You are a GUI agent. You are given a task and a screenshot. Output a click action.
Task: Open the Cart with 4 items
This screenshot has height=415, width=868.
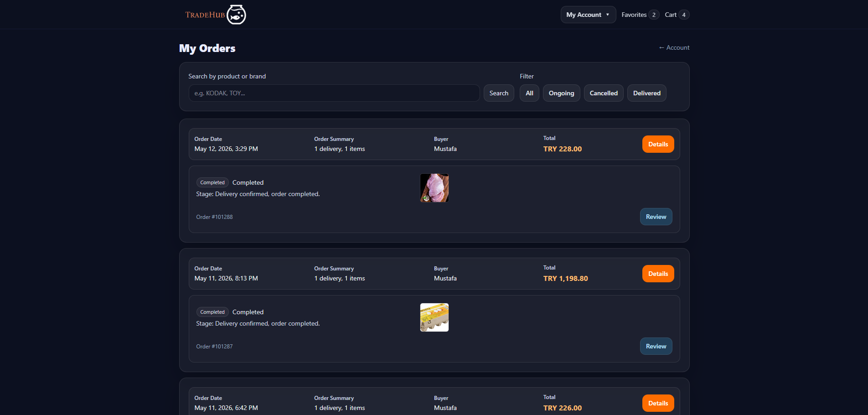click(x=677, y=15)
